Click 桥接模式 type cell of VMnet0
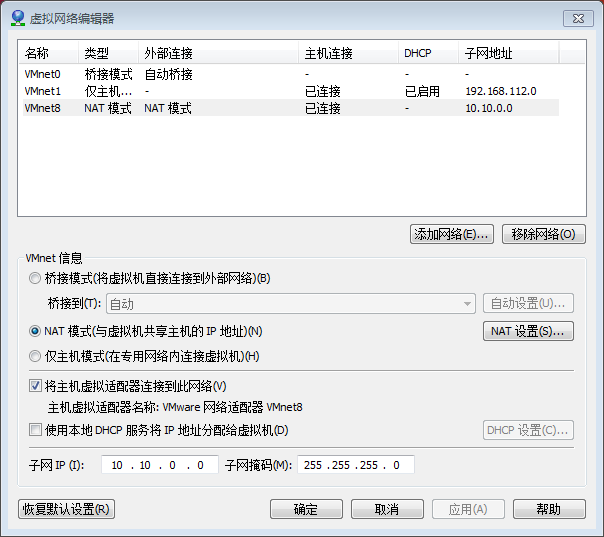The image size is (604, 537). [x=108, y=74]
